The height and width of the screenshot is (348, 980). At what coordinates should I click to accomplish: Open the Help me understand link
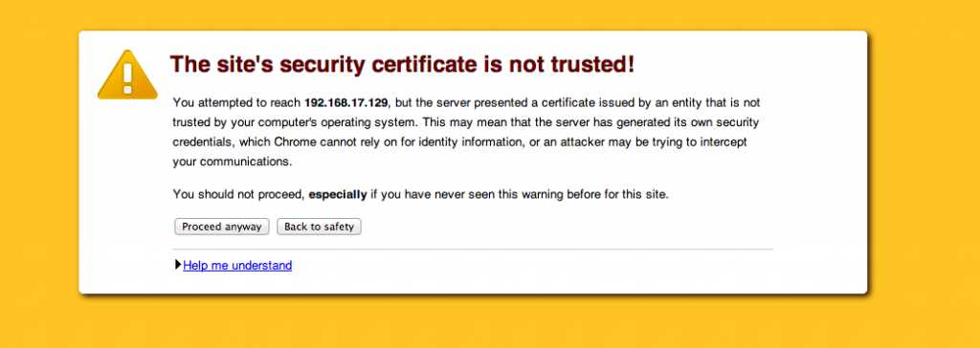237,266
